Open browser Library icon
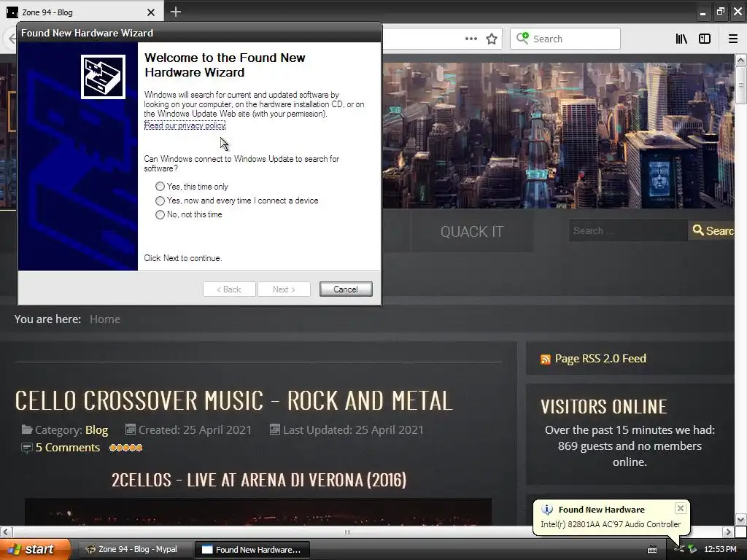This screenshot has width=747, height=560. coord(681,39)
